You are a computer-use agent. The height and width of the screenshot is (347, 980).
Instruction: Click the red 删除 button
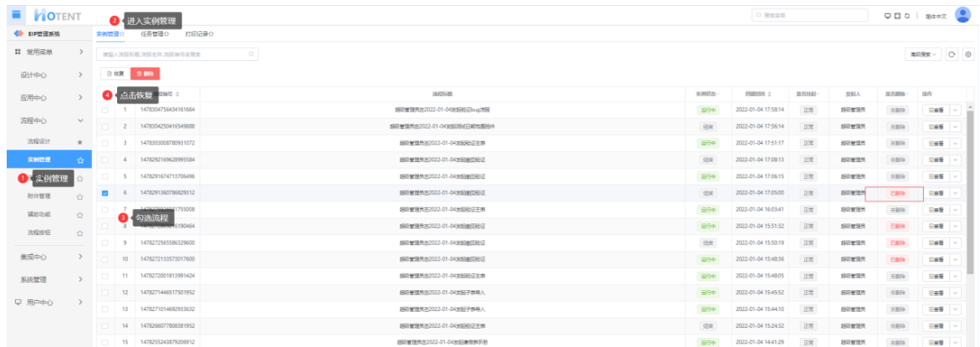[145, 73]
